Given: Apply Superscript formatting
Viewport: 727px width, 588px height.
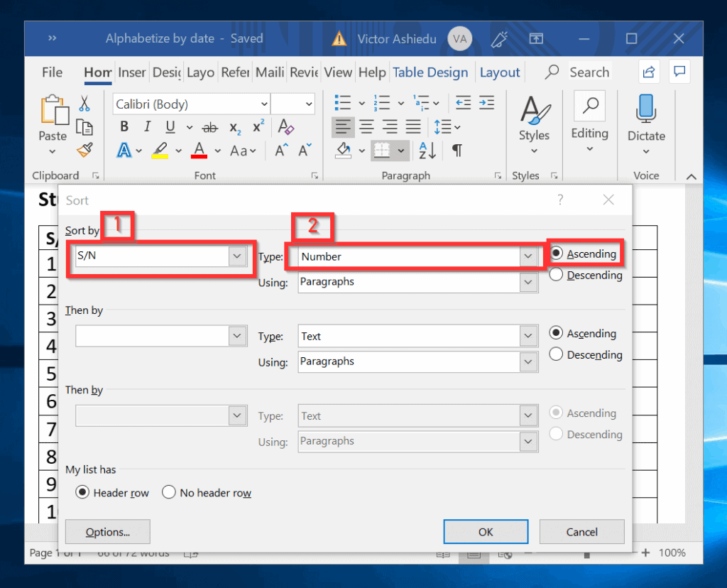Looking at the screenshot, I should coord(258,126).
